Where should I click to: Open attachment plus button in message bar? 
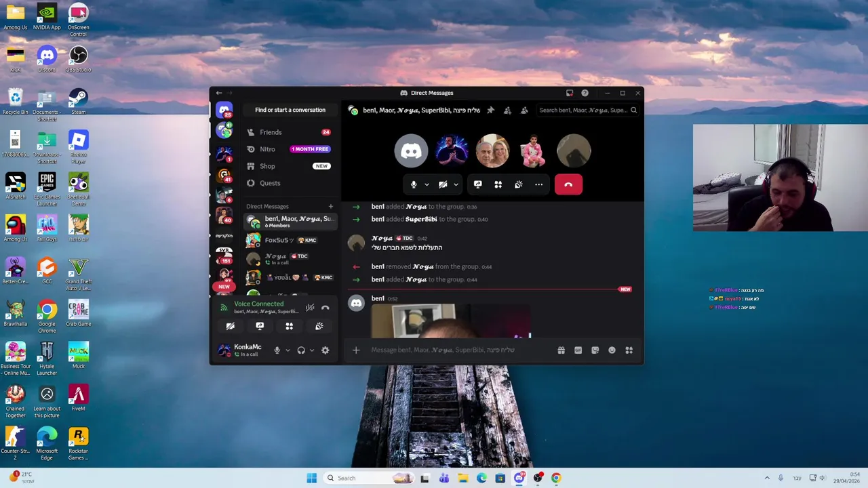(356, 350)
